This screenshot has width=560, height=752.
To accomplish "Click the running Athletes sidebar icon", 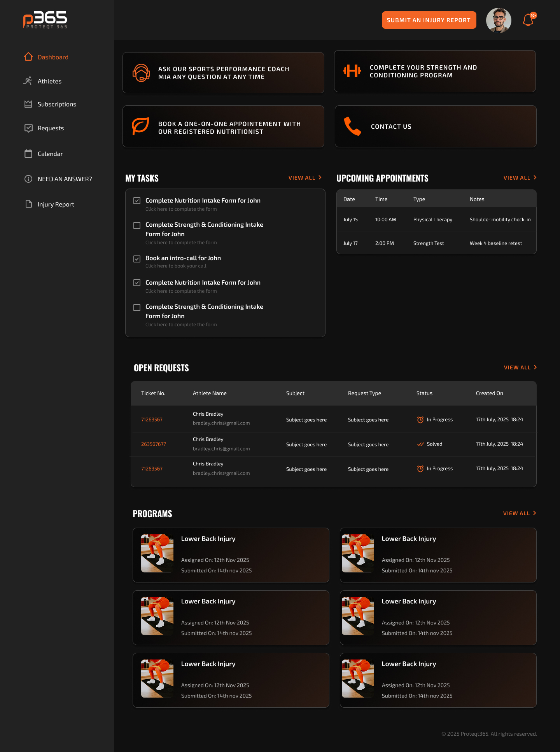I will coord(28,81).
